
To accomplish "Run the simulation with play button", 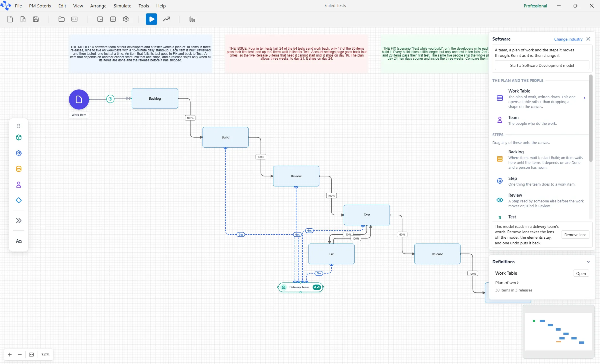I will coord(151,19).
